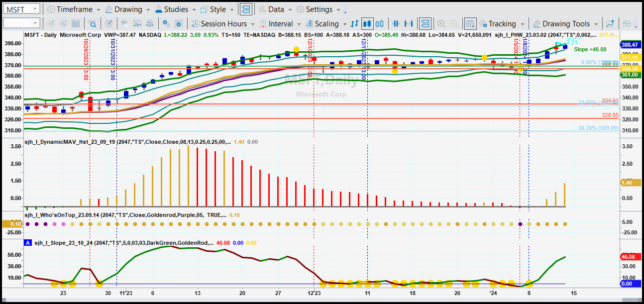Click the add-chart plus icon

[610, 23]
